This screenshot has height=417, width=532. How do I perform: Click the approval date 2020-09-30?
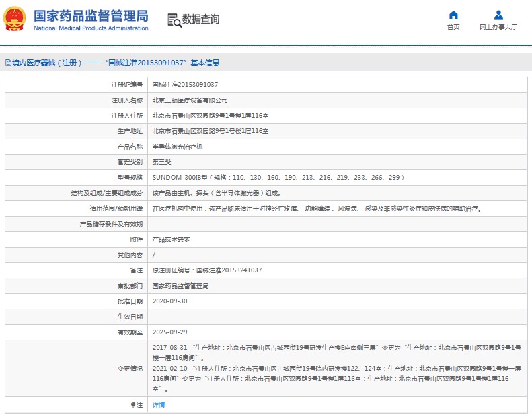tap(169, 301)
